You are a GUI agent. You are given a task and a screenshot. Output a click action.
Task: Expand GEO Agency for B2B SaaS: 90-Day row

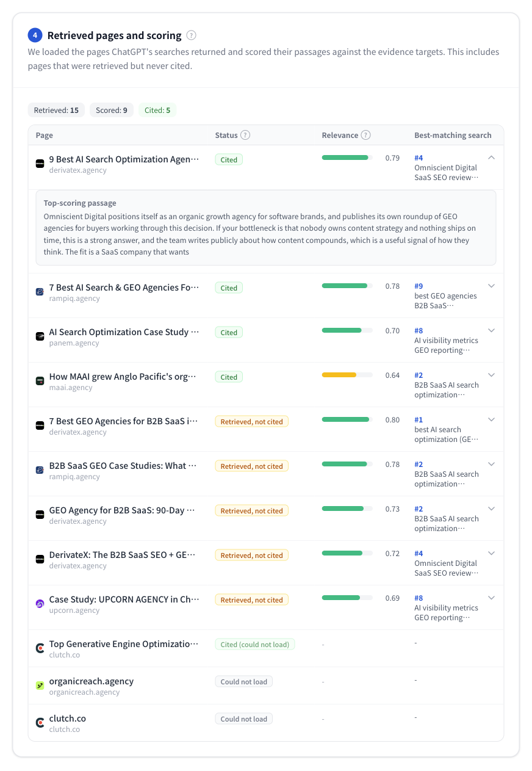(x=492, y=509)
